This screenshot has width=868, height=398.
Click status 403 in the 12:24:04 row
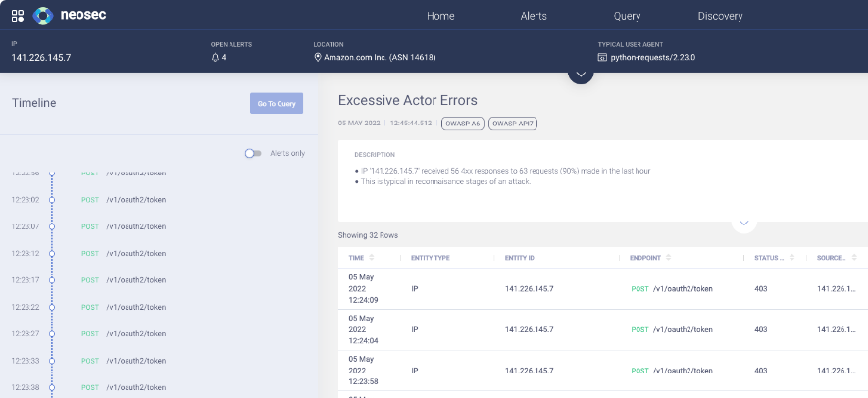click(x=761, y=330)
